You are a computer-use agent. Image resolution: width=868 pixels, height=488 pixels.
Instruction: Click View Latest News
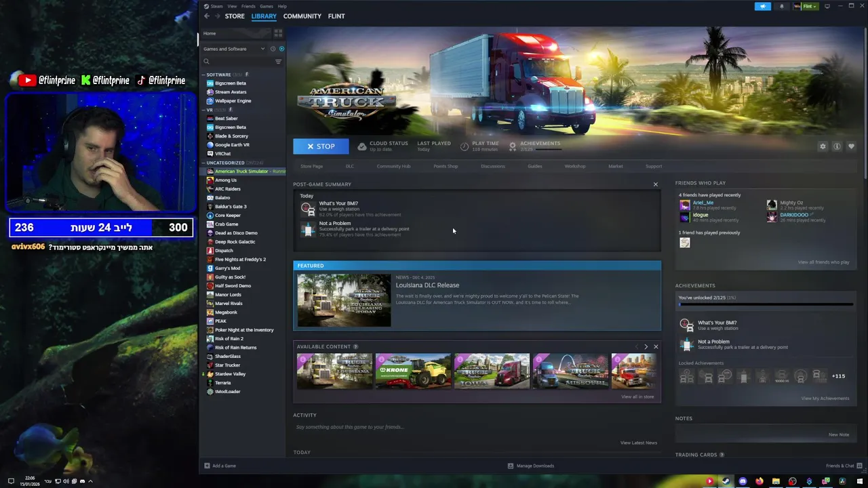(x=639, y=443)
